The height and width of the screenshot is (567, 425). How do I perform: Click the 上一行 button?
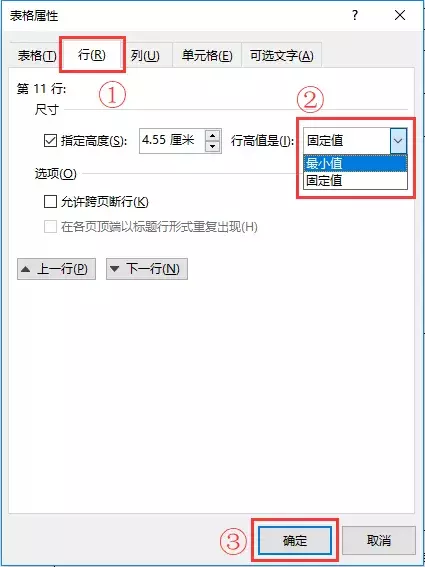(56, 269)
